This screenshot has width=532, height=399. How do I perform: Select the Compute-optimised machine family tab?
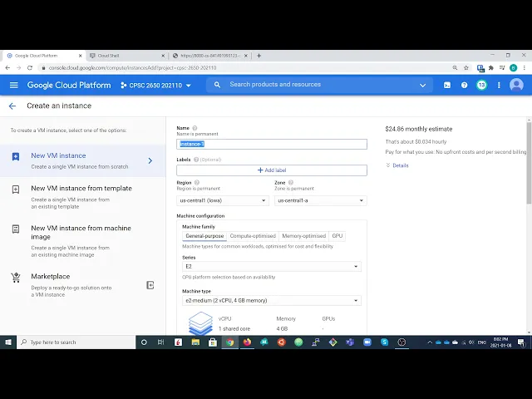coord(253,236)
